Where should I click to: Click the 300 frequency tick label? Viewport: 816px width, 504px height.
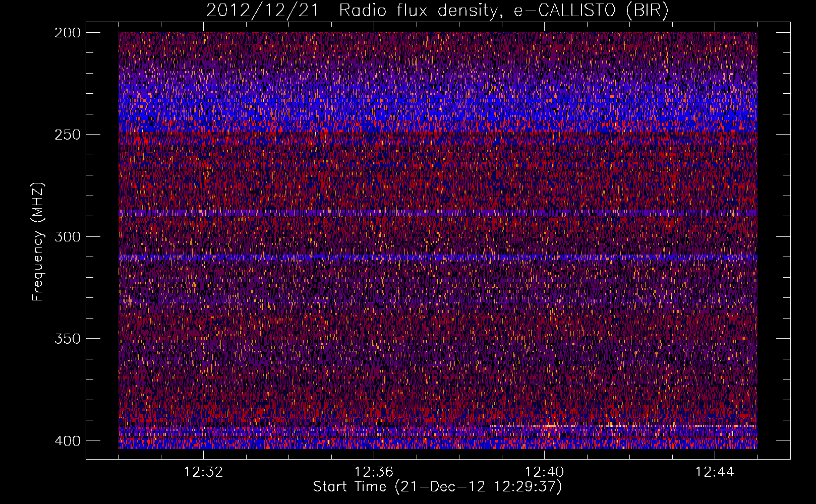point(67,237)
